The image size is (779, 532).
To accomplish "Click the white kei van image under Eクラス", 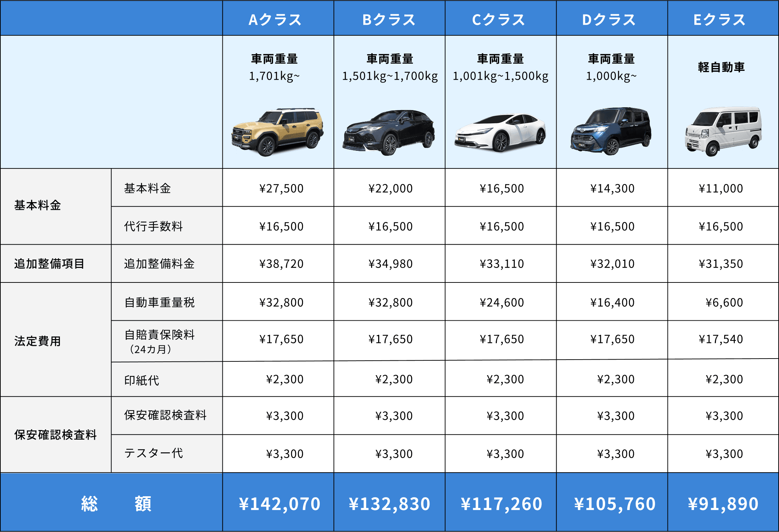I will point(723,131).
